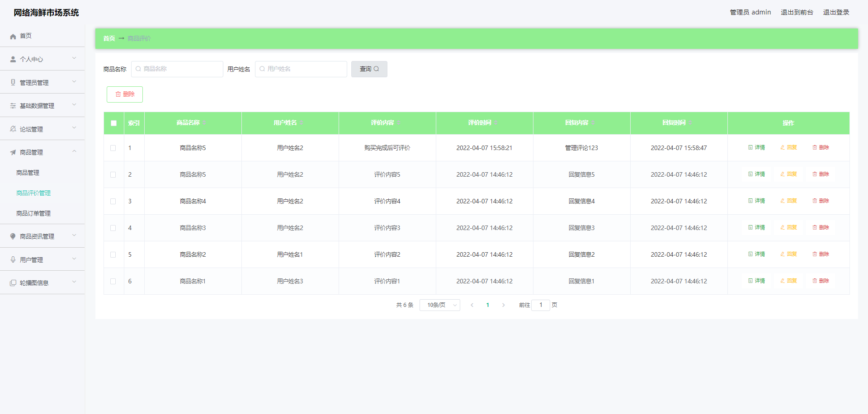Select 商品评价管理 in the sidebar

pyautogui.click(x=42, y=193)
